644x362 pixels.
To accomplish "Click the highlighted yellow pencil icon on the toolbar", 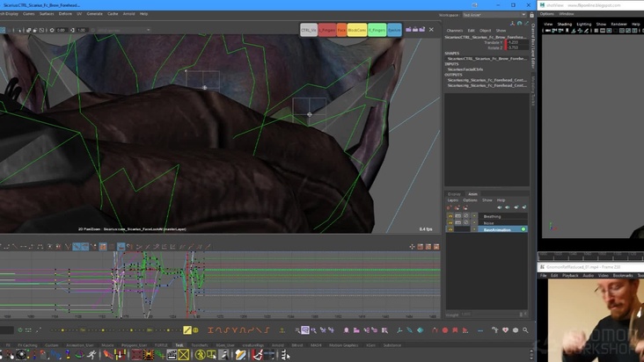I will pos(187,330).
